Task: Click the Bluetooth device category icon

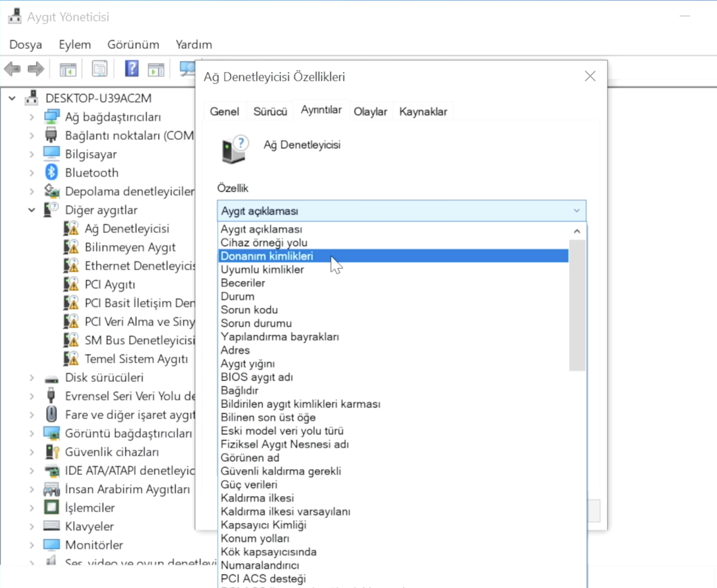Action: pos(51,172)
